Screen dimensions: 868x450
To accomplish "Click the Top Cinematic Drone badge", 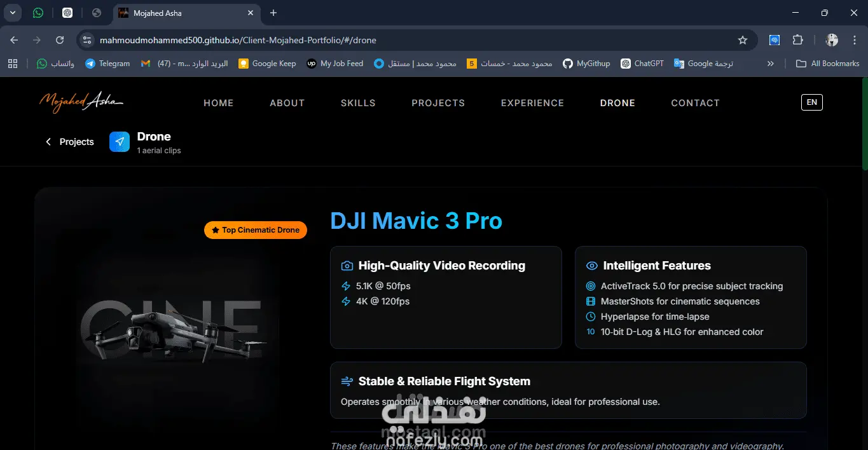I will coord(256,230).
